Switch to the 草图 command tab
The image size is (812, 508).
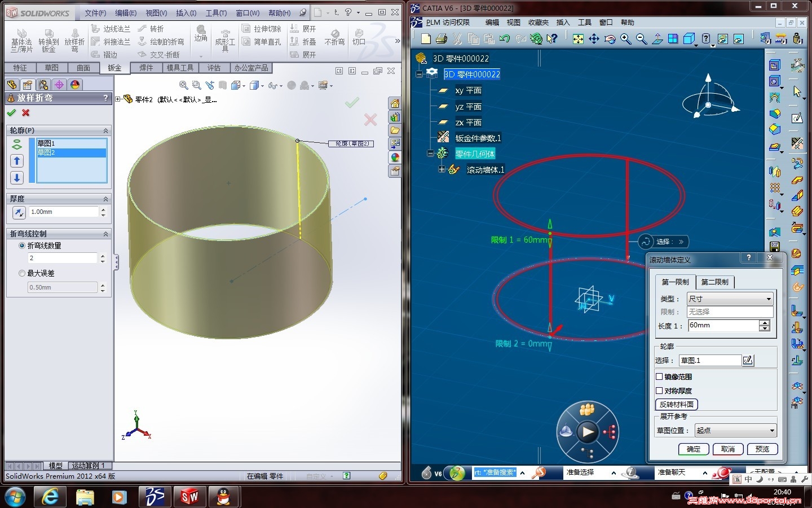[52, 68]
